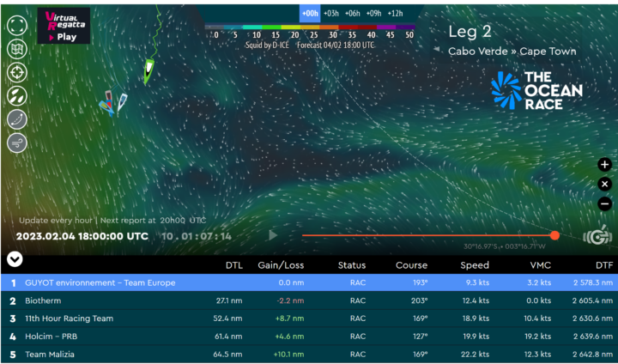The height and width of the screenshot is (364, 618).
Task: Click the light blue boat on the map
Action: pyautogui.click(x=106, y=108)
